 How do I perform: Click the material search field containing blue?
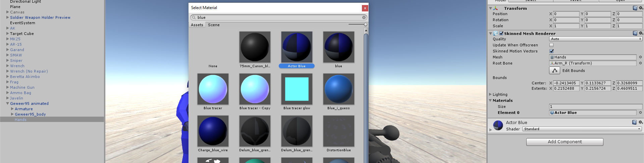279,17
